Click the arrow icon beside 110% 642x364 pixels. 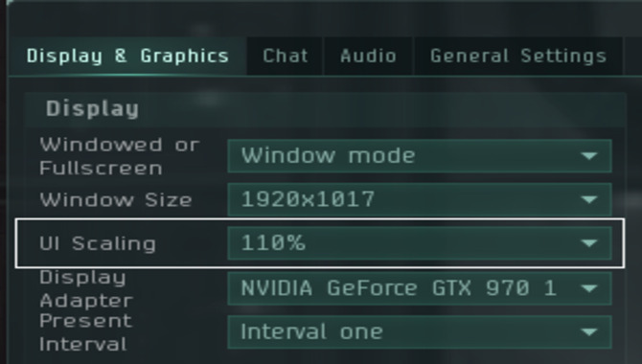pos(589,243)
